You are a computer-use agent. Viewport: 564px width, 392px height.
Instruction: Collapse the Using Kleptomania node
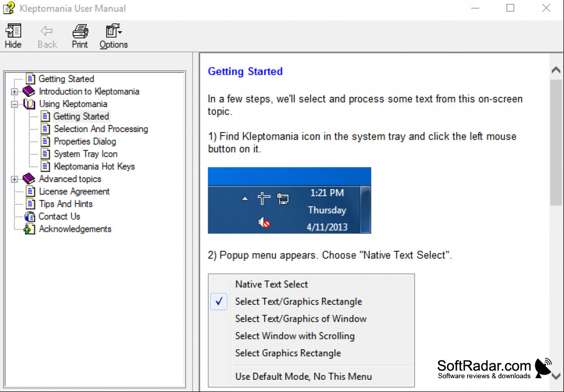point(14,104)
